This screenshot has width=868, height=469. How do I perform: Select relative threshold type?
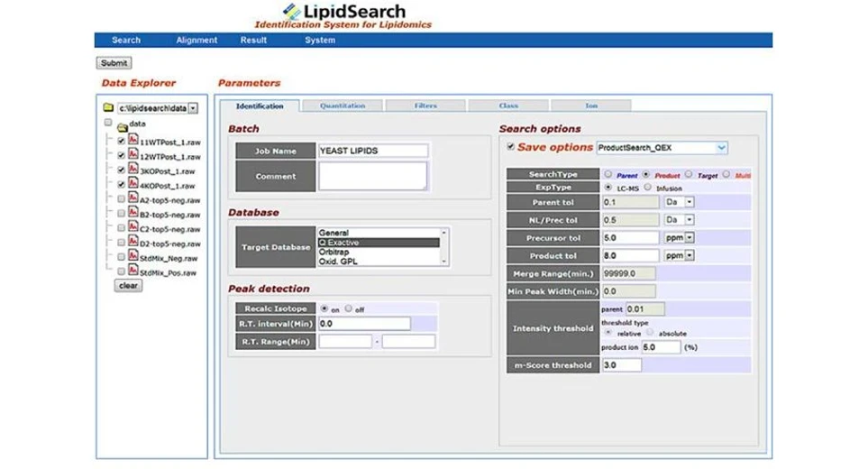pos(608,332)
